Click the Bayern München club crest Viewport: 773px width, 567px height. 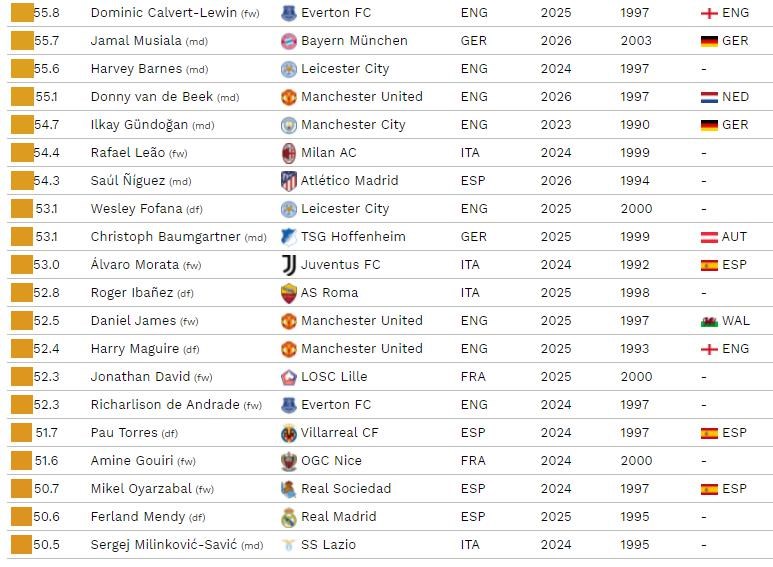coord(289,41)
